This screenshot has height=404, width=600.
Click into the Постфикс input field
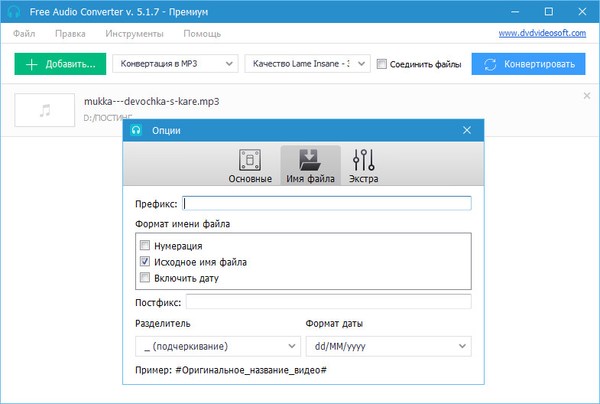point(329,302)
